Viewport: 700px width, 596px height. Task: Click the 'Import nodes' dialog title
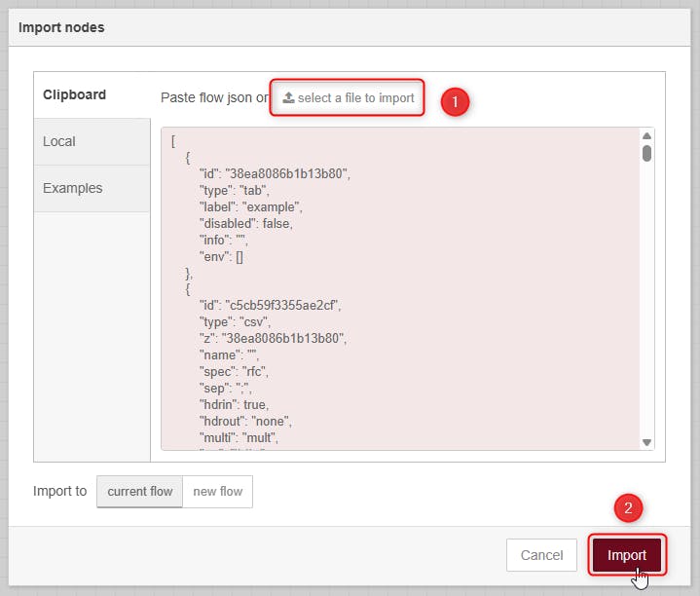pos(61,27)
